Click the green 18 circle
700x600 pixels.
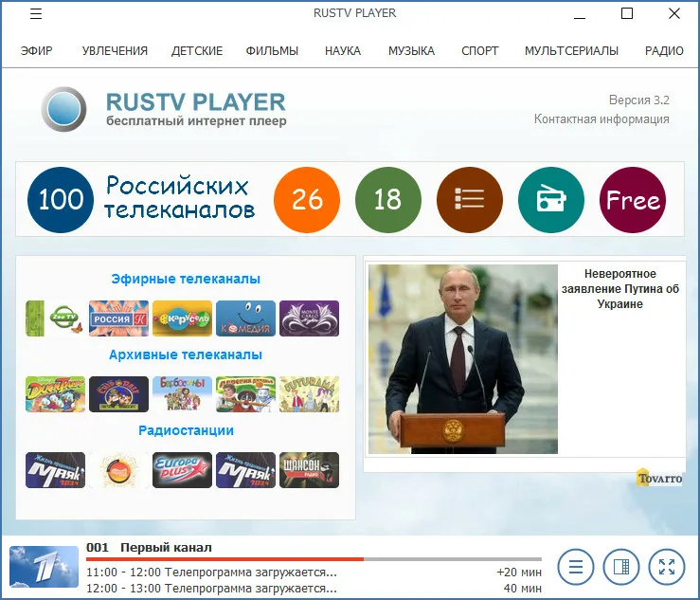(388, 200)
